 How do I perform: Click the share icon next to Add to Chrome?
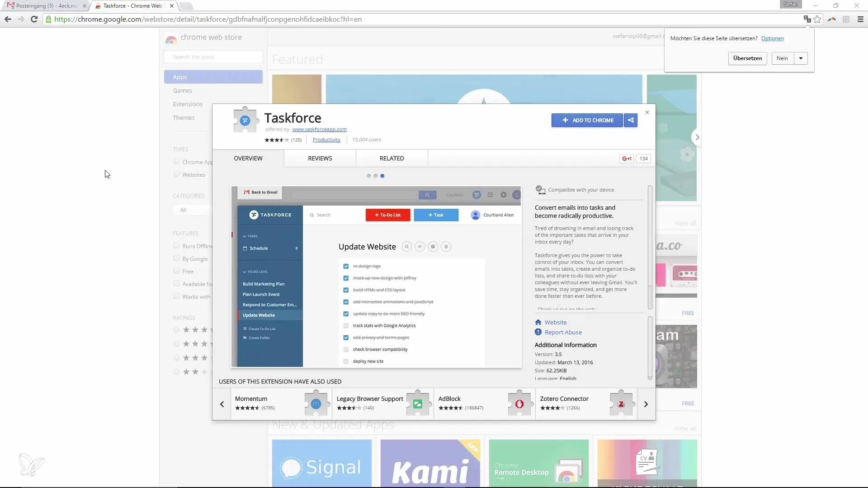tap(631, 120)
